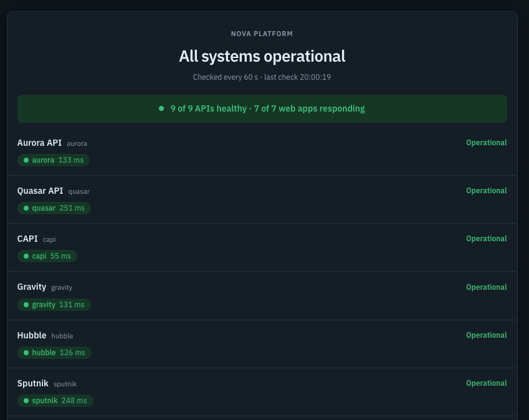529x420 pixels.
Task: Click the gray "sputnik" slug beside Sputnik
Action: [65, 384]
